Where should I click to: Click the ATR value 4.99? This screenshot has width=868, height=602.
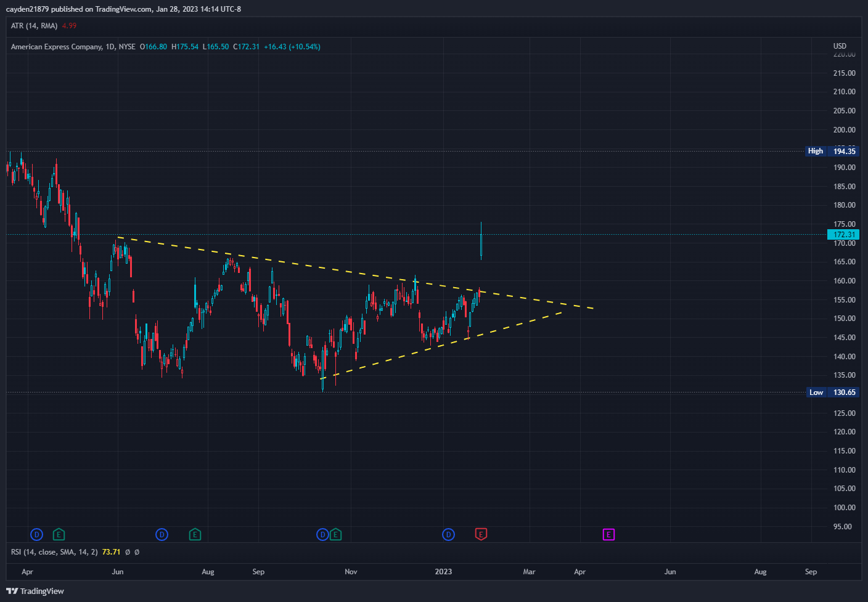pos(69,26)
